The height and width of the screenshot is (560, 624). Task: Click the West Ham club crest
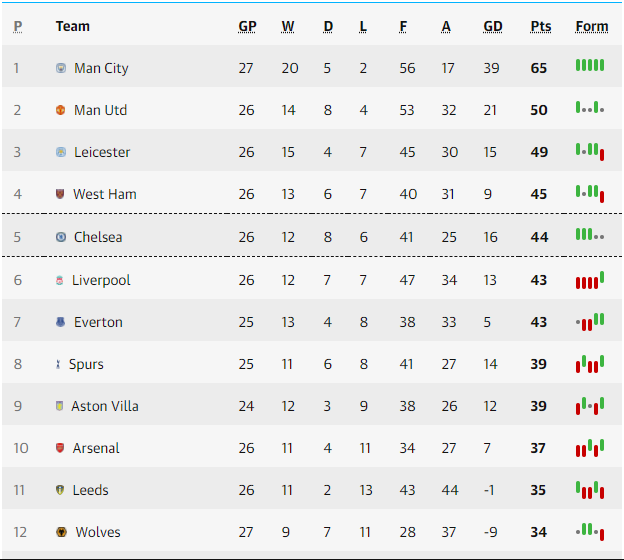(60, 194)
